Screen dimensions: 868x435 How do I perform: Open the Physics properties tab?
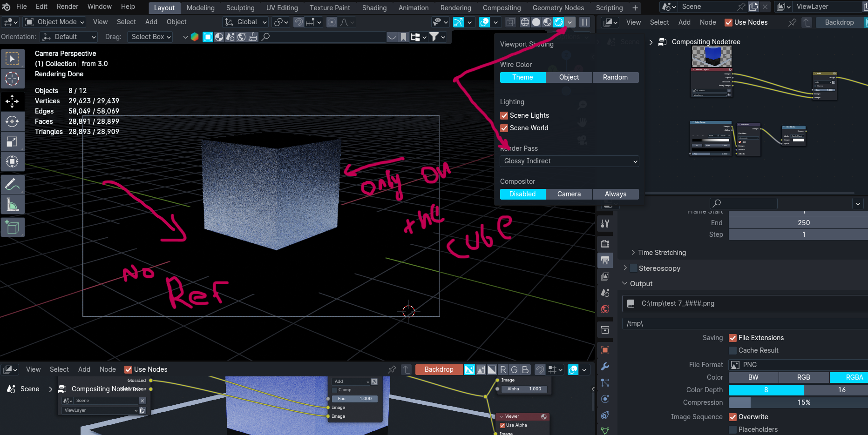pos(605,399)
